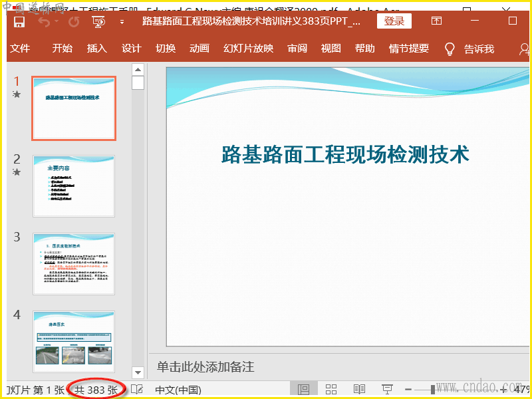532x399 pixels.
Task: Click the zoom in plus button
Action: click(503, 390)
